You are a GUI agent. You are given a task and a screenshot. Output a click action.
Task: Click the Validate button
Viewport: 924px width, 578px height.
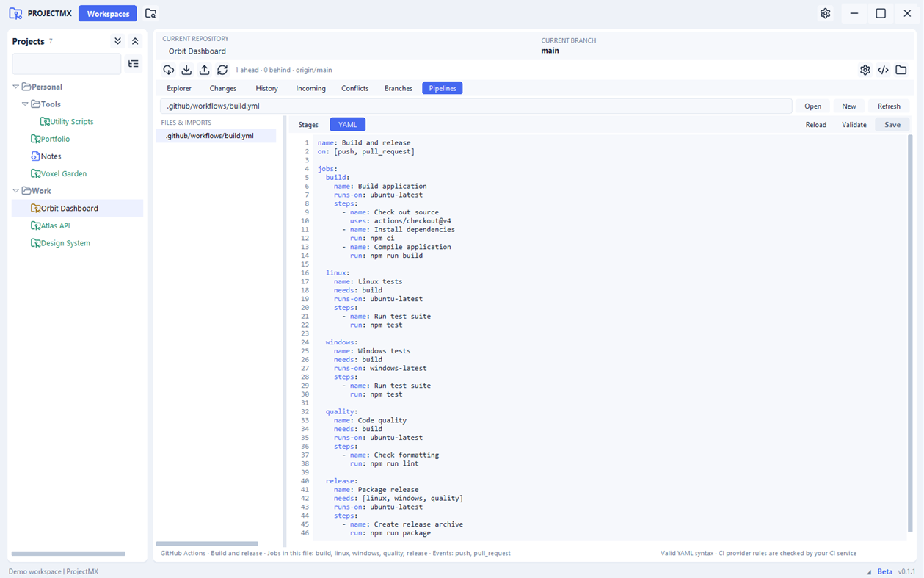click(854, 125)
